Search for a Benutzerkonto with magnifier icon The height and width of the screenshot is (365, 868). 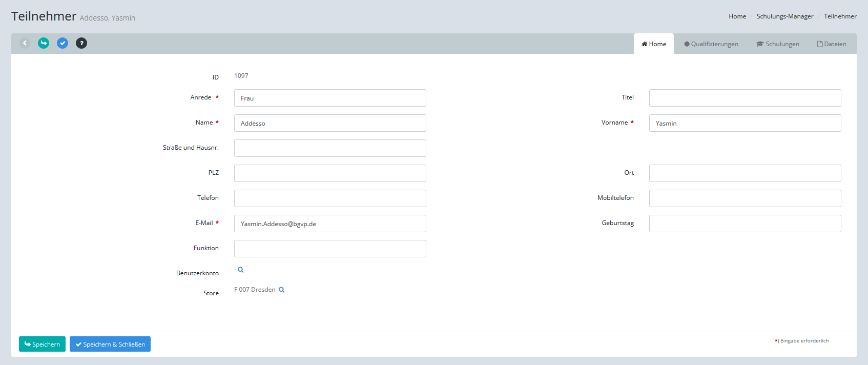click(x=241, y=270)
